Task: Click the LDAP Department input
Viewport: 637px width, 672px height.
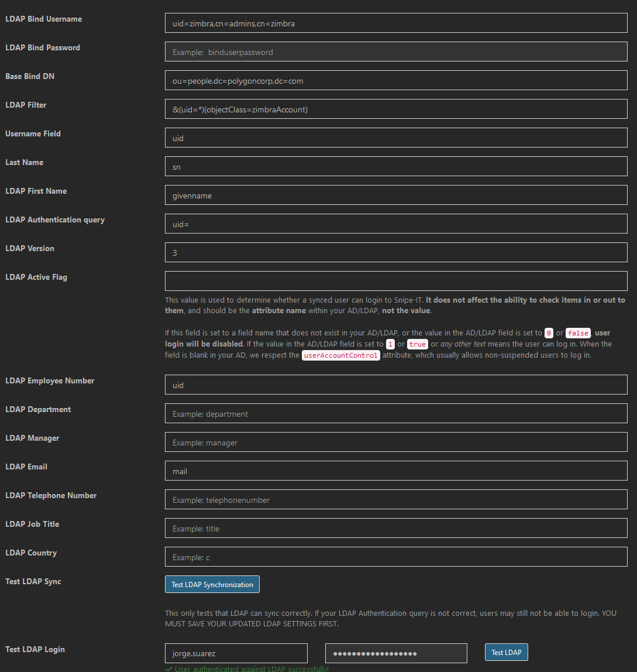Action: point(395,413)
